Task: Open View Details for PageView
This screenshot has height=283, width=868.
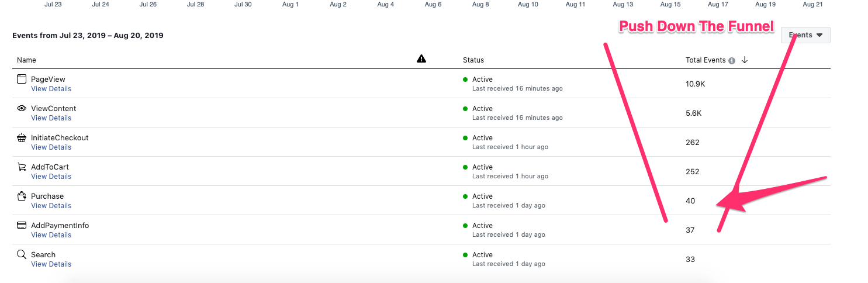Action: [51, 89]
